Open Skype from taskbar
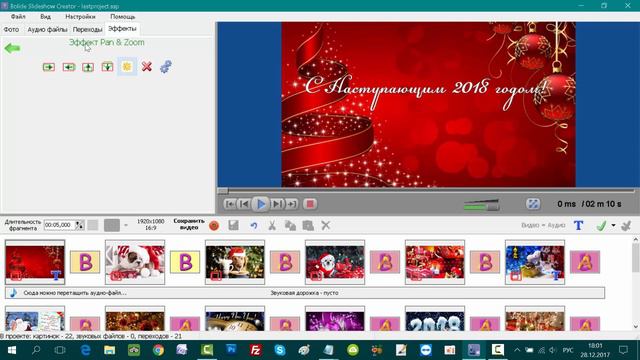Image resolution: width=640 pixels, height=360 pixels. pyautogui.click(x=280, y=350)
